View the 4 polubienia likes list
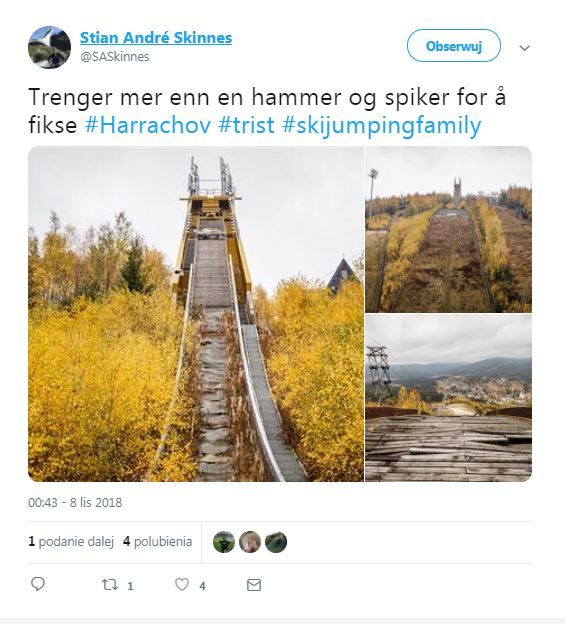Viewport: 565px width, 624px height. tap(158, 542)
